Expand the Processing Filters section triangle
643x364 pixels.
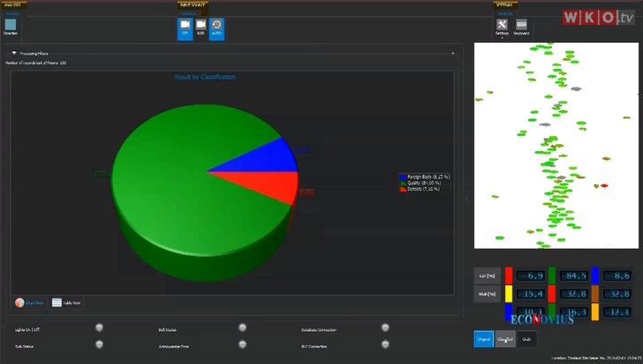coord(13,54)
